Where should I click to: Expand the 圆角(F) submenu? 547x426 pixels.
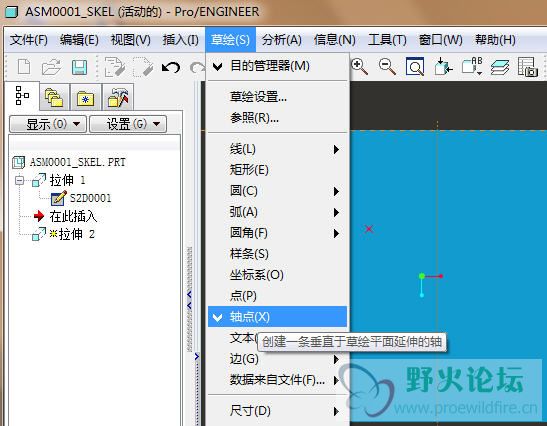pos(278,233)
